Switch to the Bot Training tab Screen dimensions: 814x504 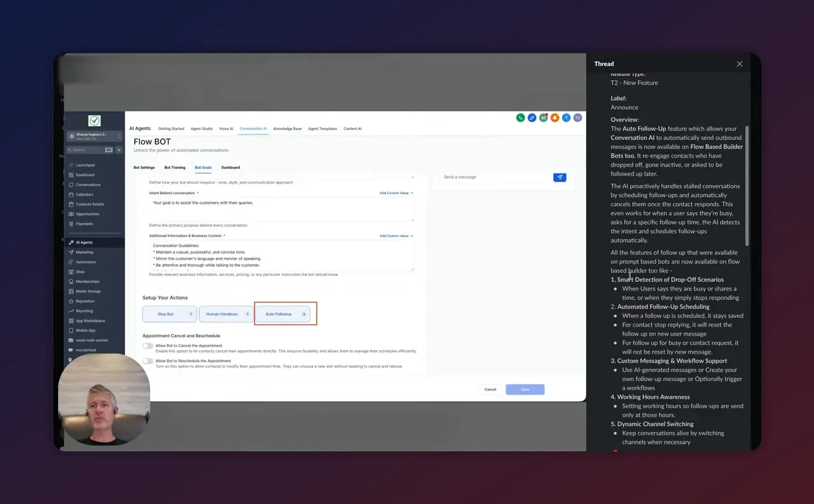point(174,167)
